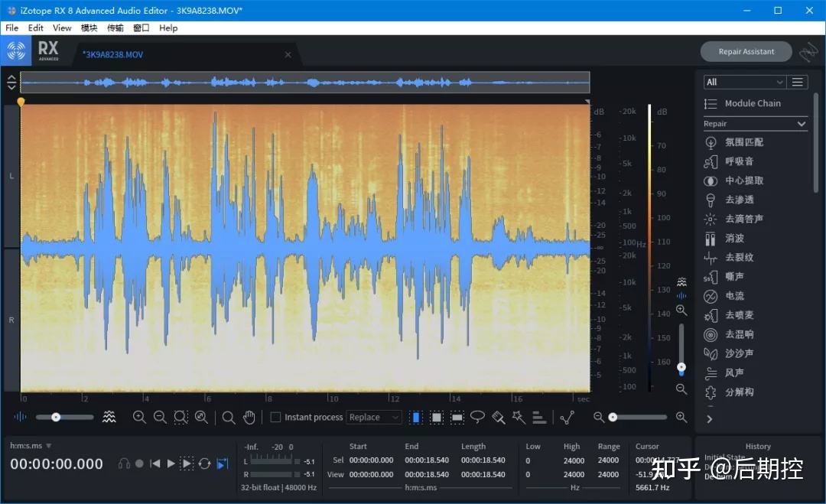This screenshot has width=826, height=504.
Task: Collapse the Repair category
Action: pos(802,124)
